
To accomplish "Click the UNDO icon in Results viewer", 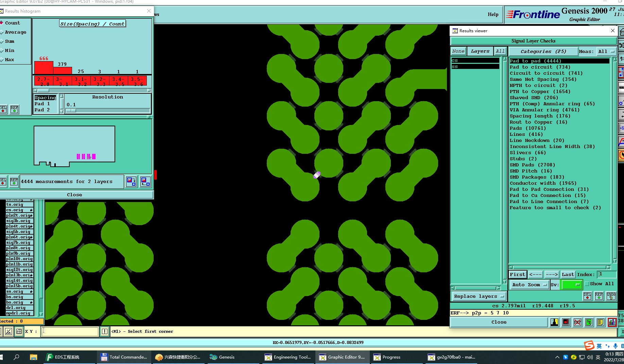I will tap(611, 296).
